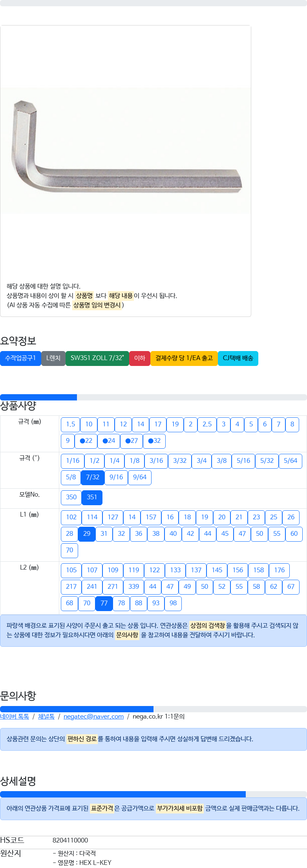Open the 네이버 톡톡 inquiry link
Screen dimensions: 307x868
click(x=15, y=717)
